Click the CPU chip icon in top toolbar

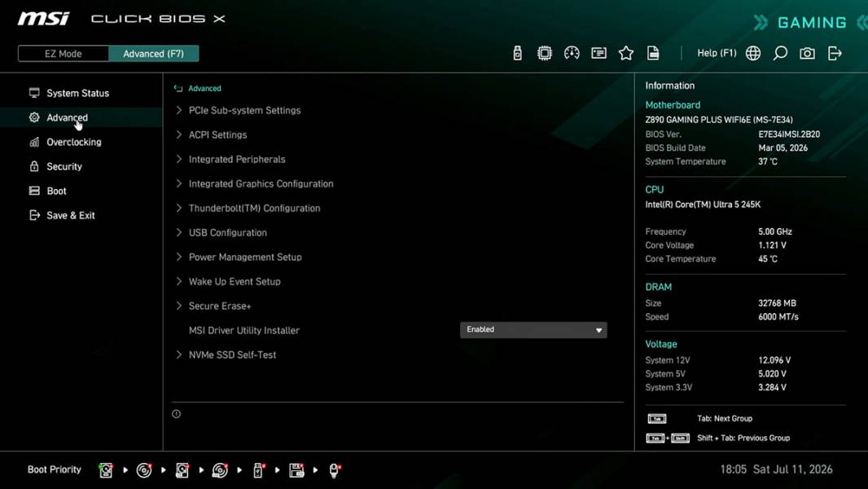tap(545, 53)
